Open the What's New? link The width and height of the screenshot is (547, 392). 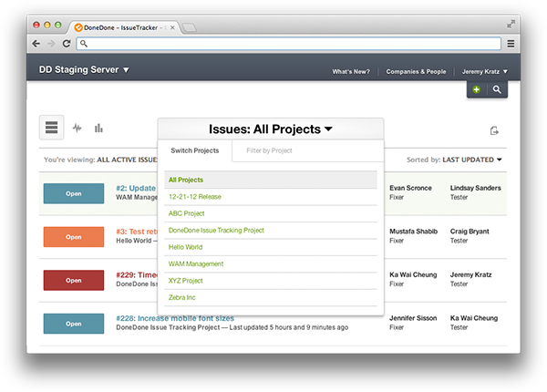point(351,71)
